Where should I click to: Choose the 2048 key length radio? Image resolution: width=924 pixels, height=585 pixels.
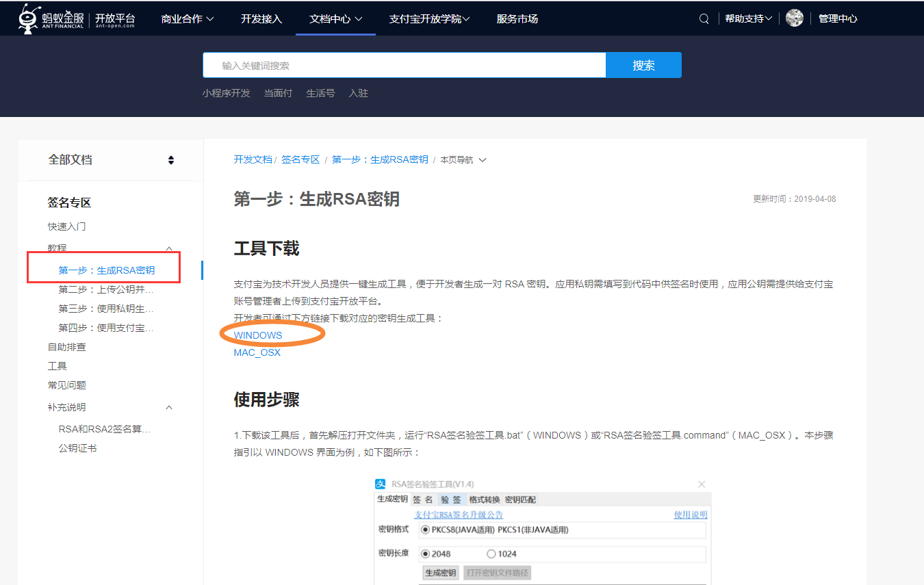426,554
